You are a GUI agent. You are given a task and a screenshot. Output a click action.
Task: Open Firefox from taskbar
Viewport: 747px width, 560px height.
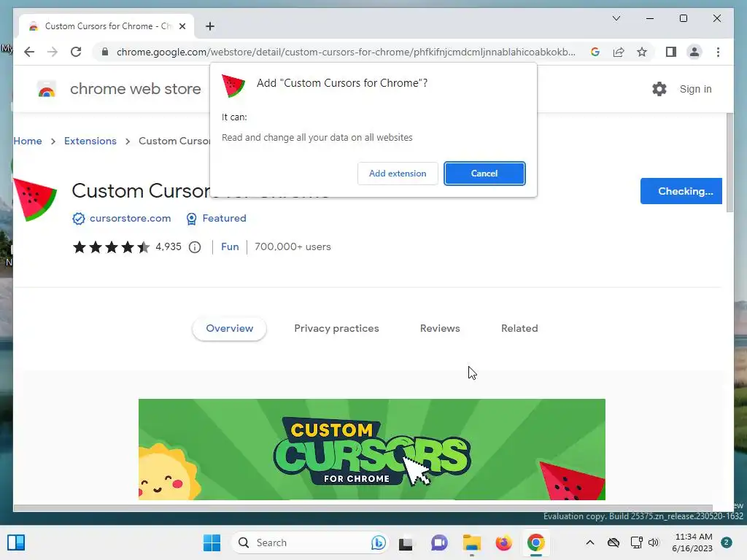(503, 542)
